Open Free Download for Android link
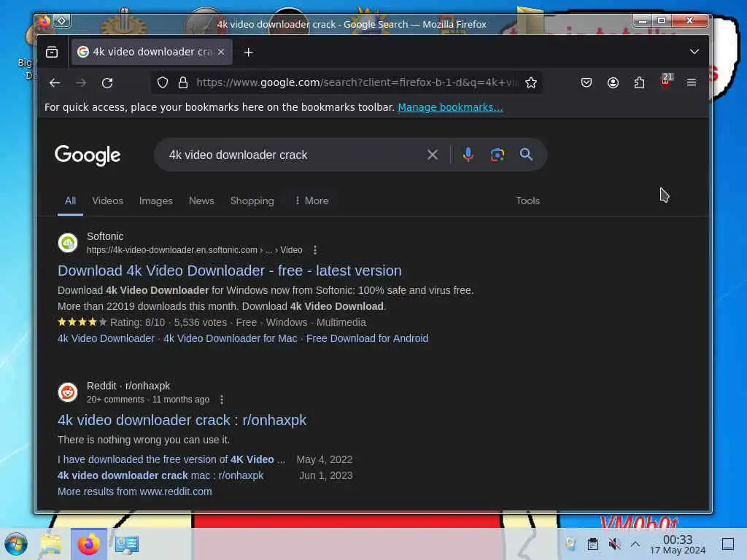The width and height of the screenshot is (747, 560). tap(368, 338)
